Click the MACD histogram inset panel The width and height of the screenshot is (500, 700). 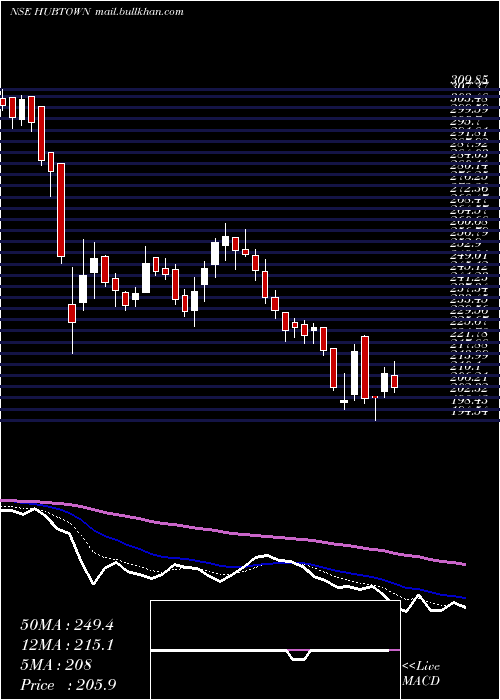tap(275, 650)
